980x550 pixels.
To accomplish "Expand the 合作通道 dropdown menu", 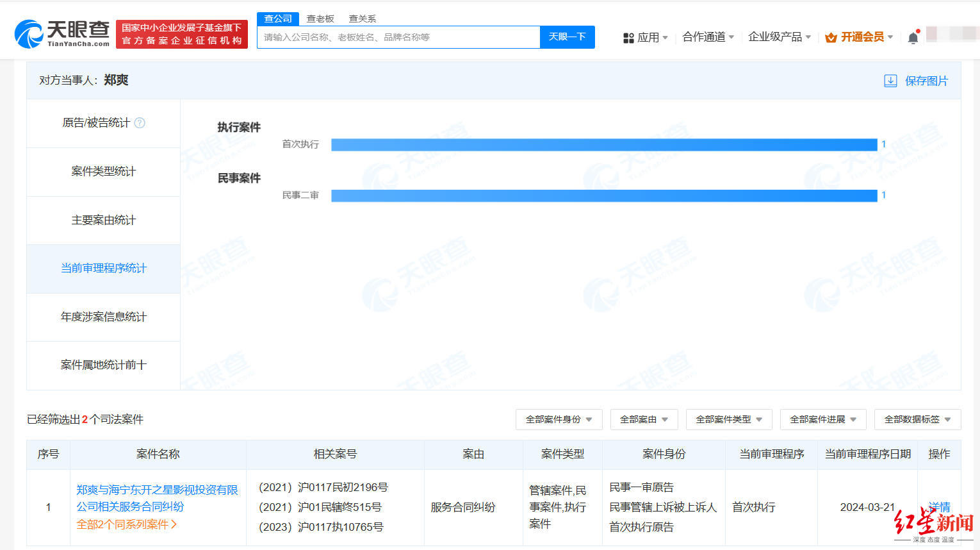I will point(708,37).
